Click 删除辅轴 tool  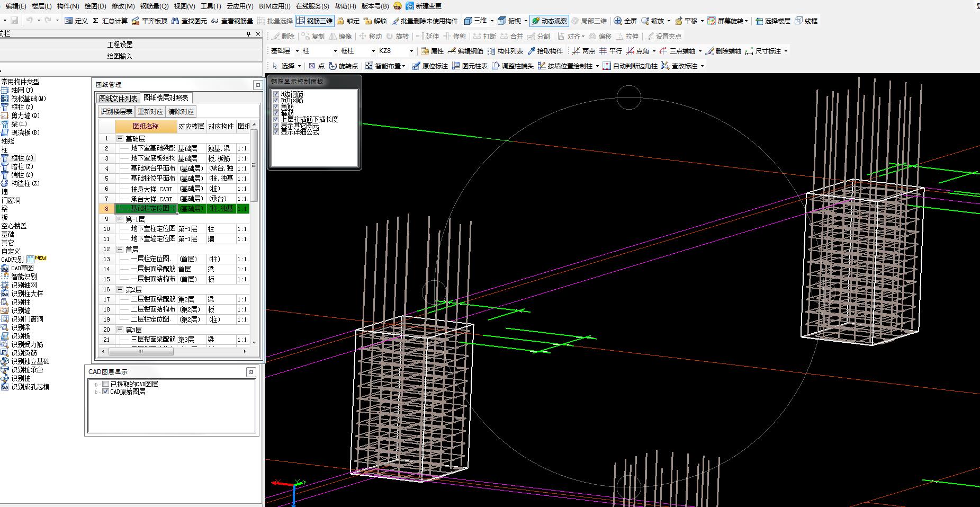tap(723, 51)
